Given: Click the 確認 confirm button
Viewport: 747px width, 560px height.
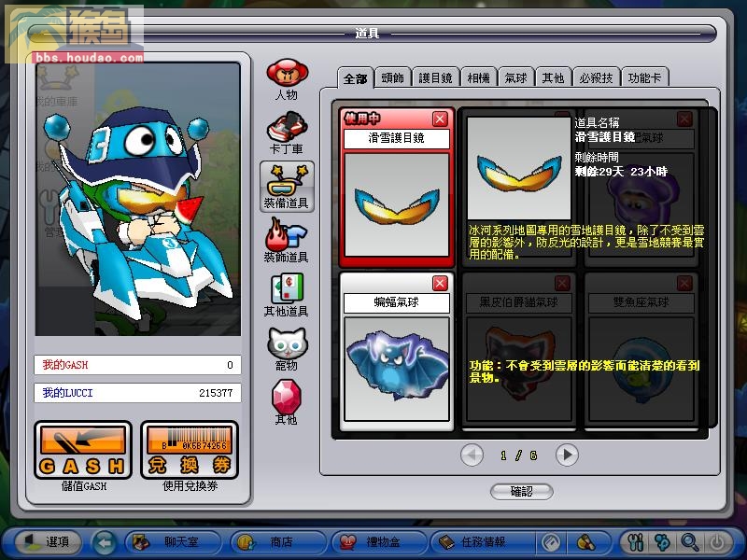Looking at the screenshot, I should click(x=522, y=492).
